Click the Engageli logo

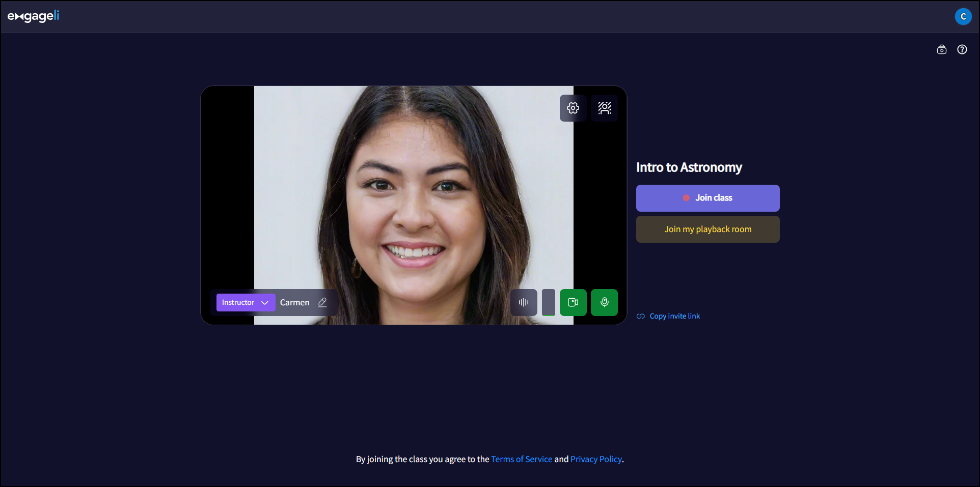point(34,16)
